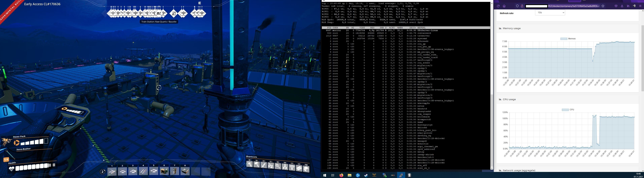This screenshot has width=644, height=178.
Task: Activate the dismantle shortcut icon (F)
Action: pos(271,166)
